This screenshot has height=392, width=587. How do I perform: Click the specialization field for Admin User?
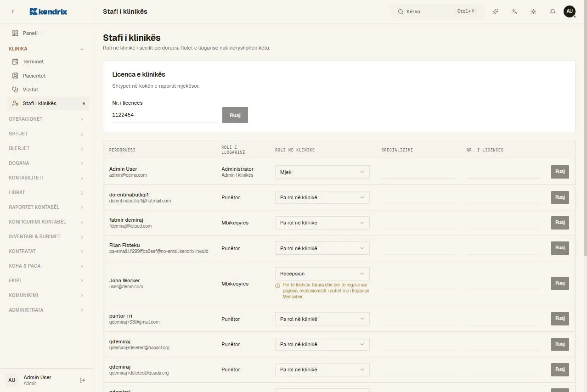tap(418, 172)
